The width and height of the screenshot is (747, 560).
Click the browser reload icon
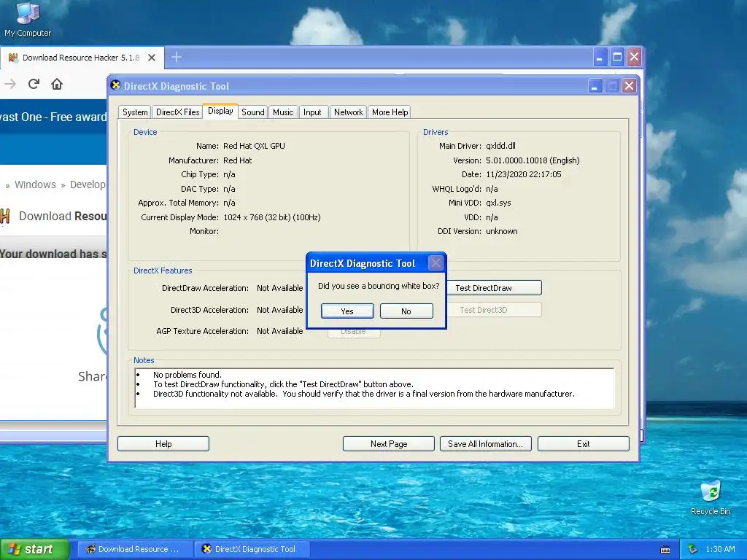coord(34,85)
